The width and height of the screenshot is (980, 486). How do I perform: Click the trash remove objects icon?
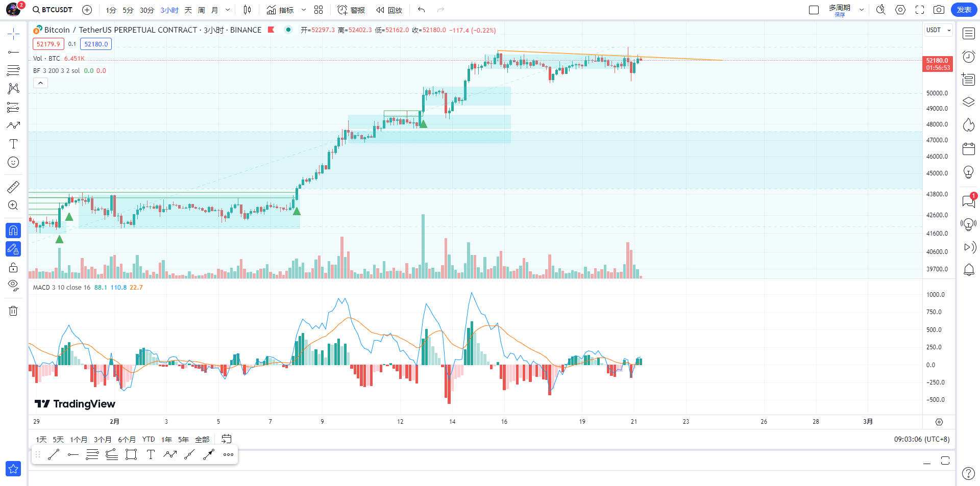coord(13,311)
